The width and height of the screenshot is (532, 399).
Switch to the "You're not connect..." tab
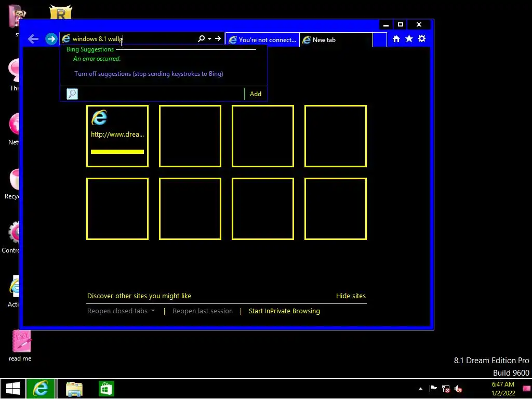pos(262,39)
